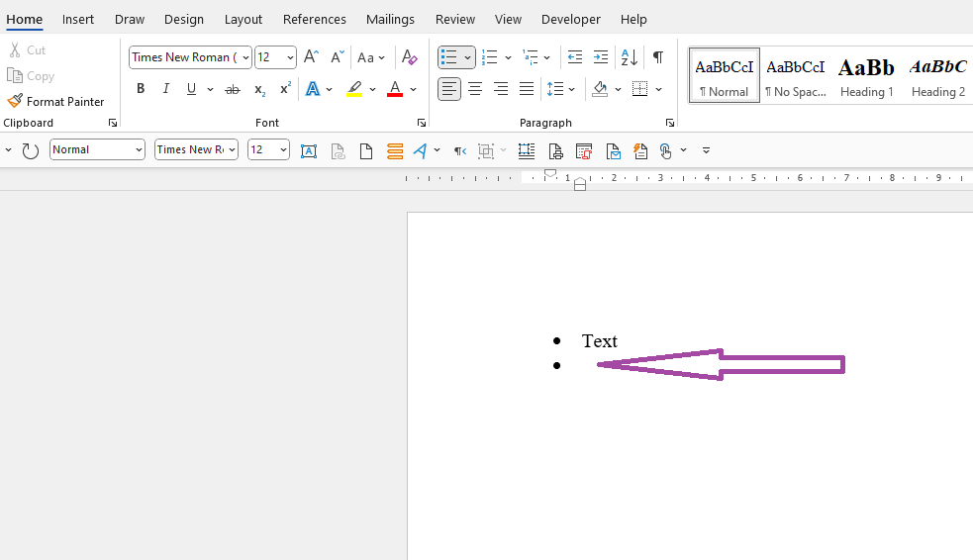Apply subscript formatting
Screen dimensions: 973x560
[x=259, y=89]
